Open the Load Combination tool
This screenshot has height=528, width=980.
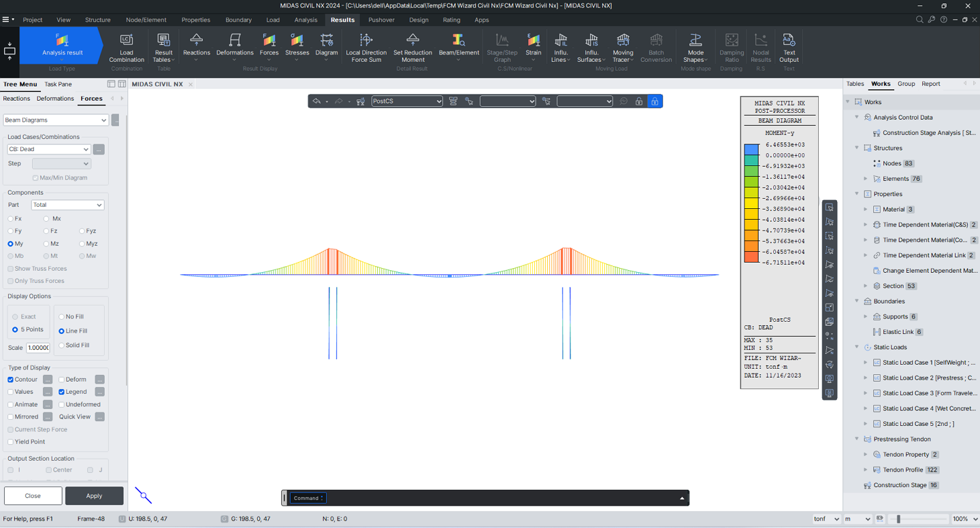pyautogui.click(x=127, y=48)
